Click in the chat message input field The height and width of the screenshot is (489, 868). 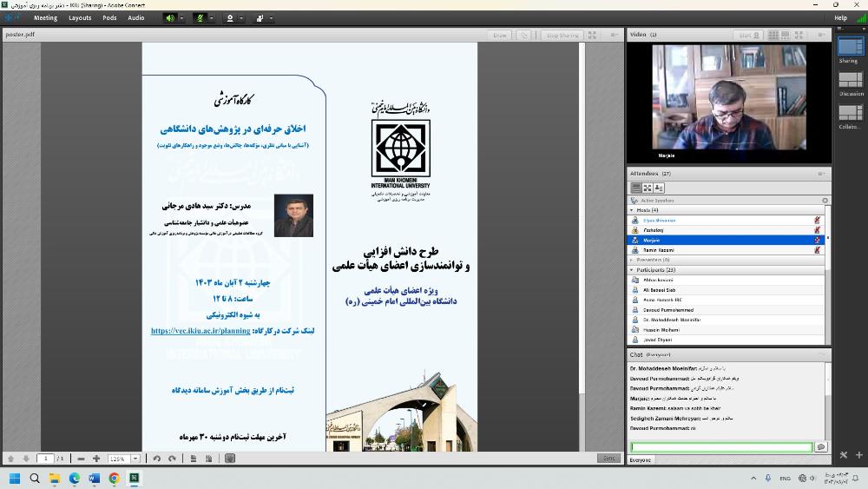click(720, 447)
